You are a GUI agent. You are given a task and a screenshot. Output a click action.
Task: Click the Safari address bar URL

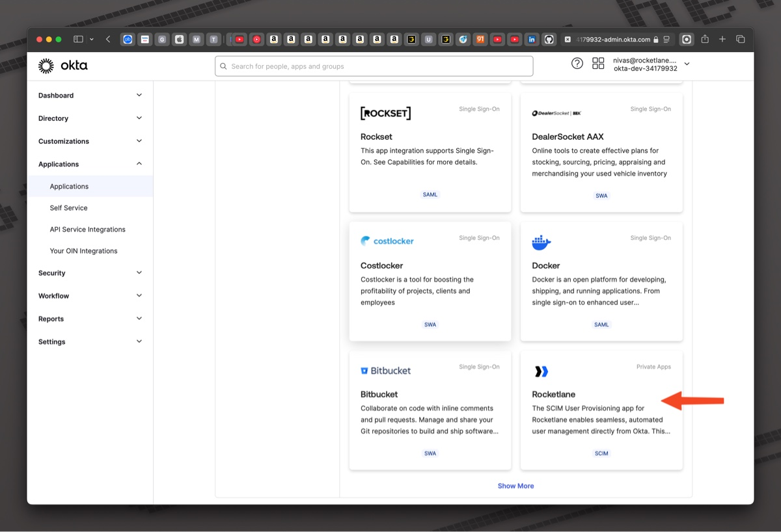613,40
